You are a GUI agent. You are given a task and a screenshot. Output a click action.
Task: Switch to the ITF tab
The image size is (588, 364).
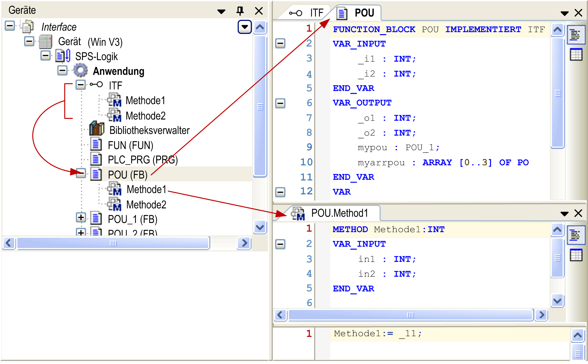307,13
